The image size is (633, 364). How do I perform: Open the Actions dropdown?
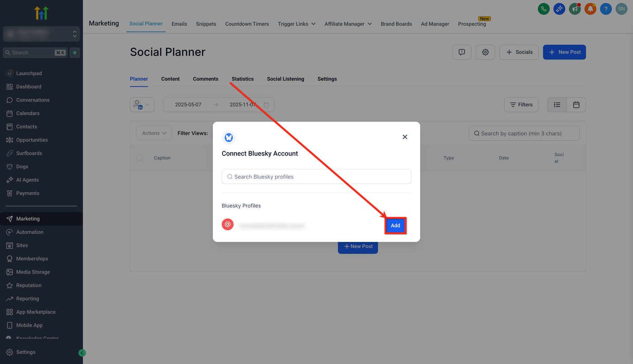[154, 133]
